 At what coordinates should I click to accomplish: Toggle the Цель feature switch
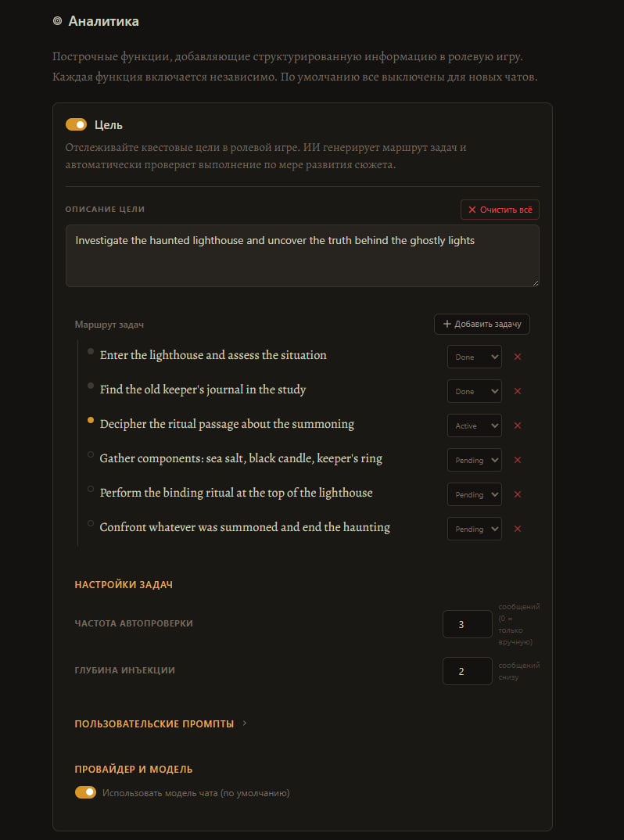pos(76,125)
